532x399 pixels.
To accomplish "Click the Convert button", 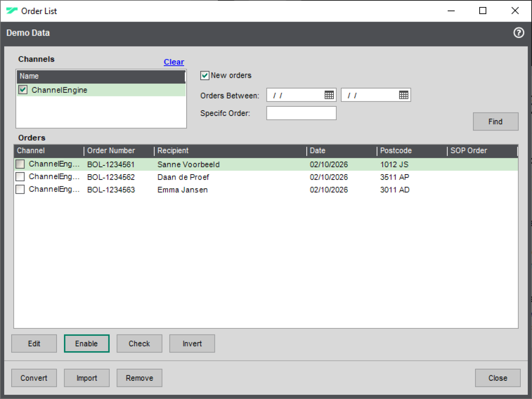I will (x=34, y=378).
